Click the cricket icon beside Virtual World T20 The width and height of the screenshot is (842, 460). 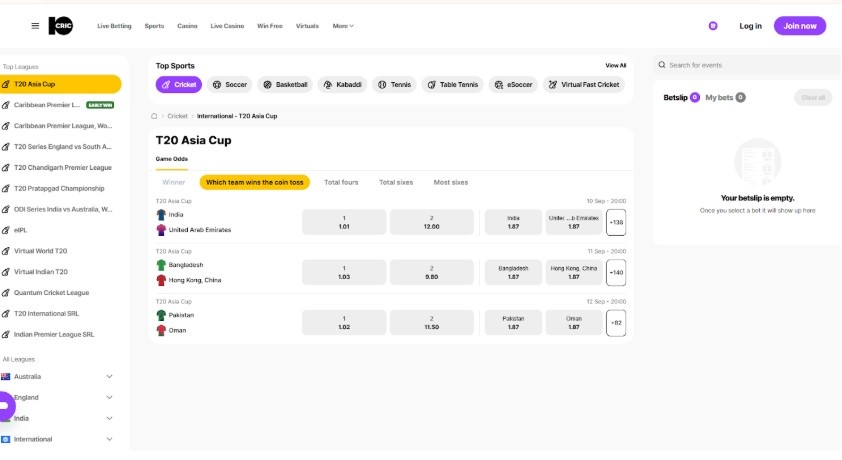pos(5,251)
